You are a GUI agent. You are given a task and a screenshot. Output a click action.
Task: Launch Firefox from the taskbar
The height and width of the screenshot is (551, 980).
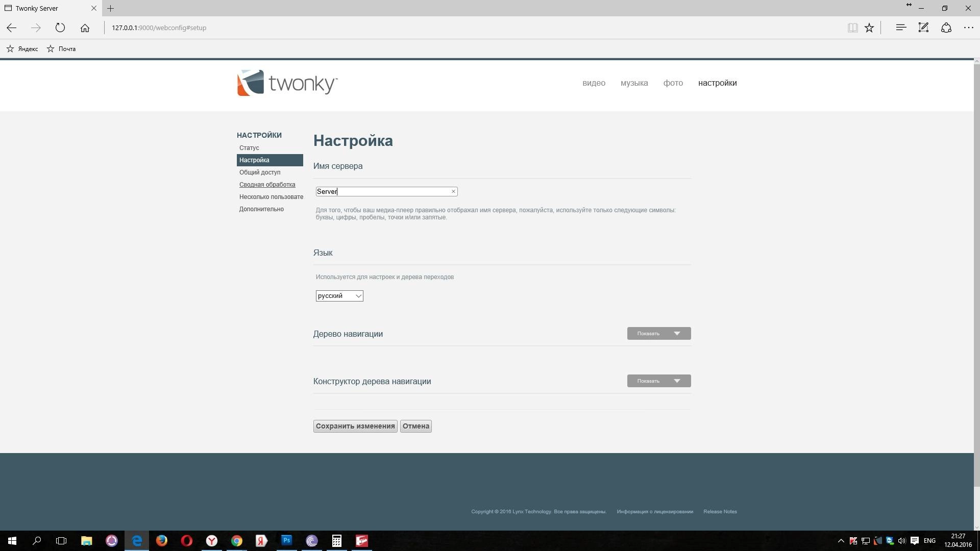point(162,541)
